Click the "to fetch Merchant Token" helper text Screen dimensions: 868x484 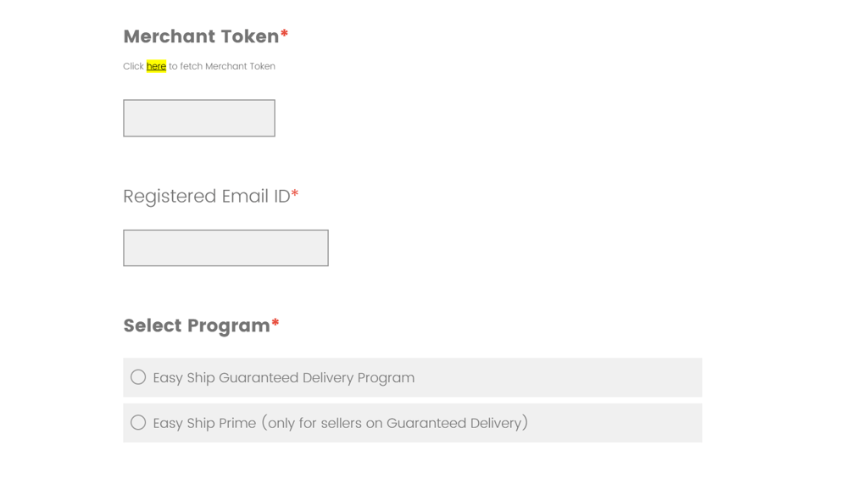click(x=222, y=66)
